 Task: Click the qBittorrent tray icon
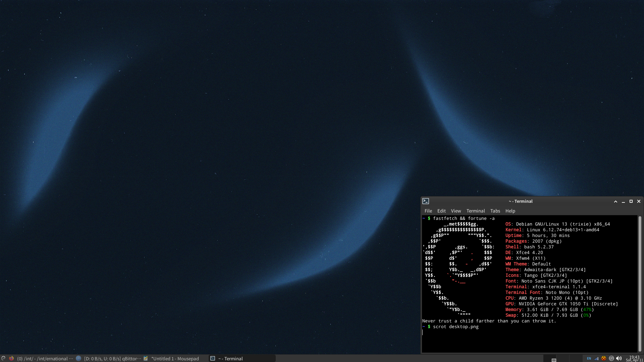click(611, 358)
